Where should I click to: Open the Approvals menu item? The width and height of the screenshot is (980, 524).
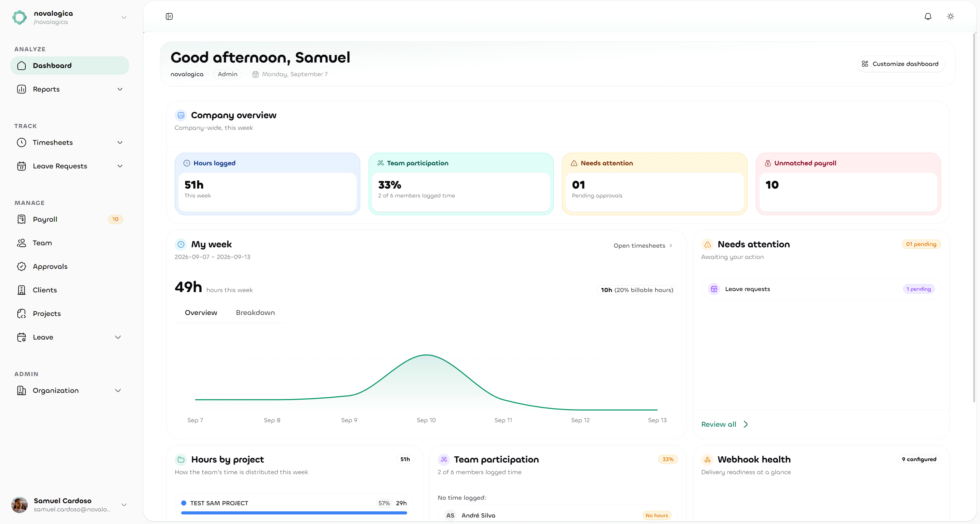pos(70,266)
